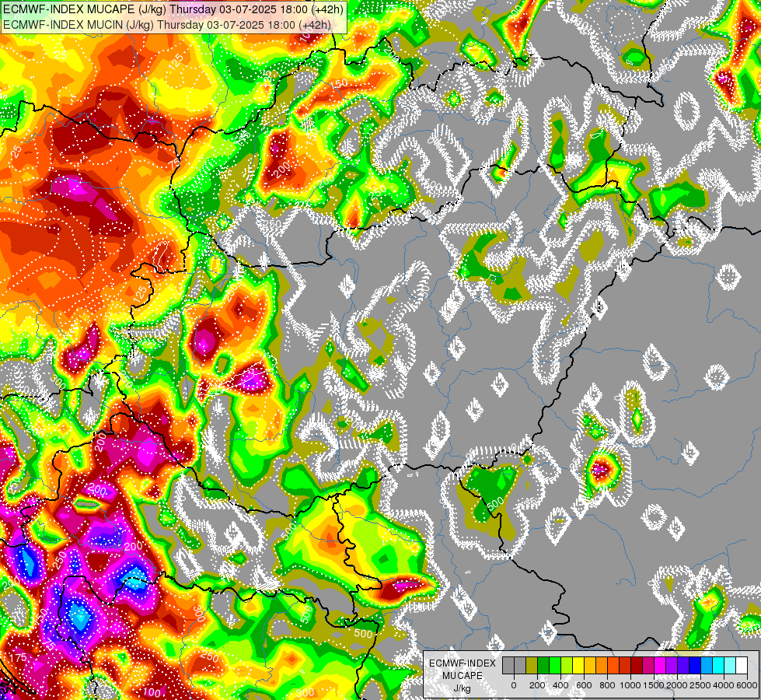
Task: Select the crimson-pink legend swatch after 1000
Action: tap(648, 665)
